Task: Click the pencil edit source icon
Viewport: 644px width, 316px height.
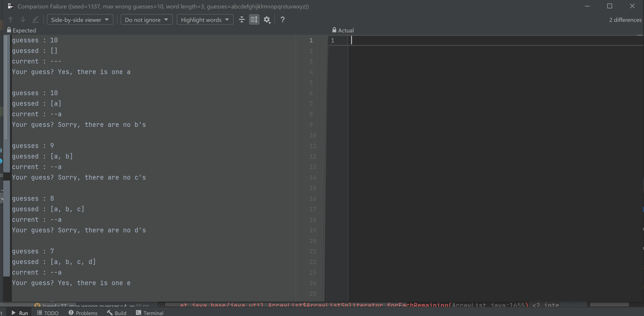Action: click(35, 20)
